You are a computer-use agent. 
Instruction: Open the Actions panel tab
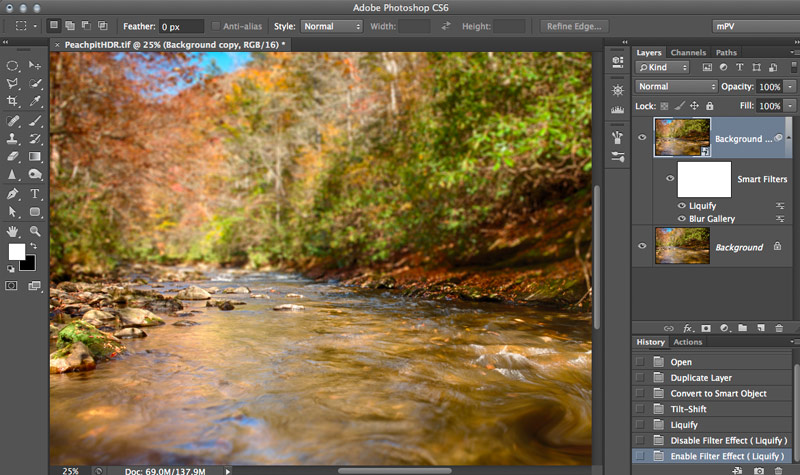pyautogui.click(x=687, y=342)
